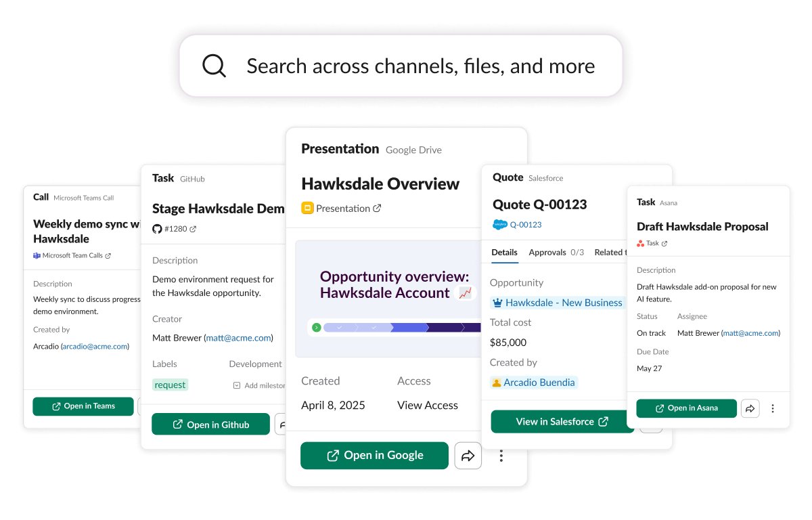Select the Details tab
The height and width of the screenshot is (520, 812).
pyautogui.click(x=504, y=252)
